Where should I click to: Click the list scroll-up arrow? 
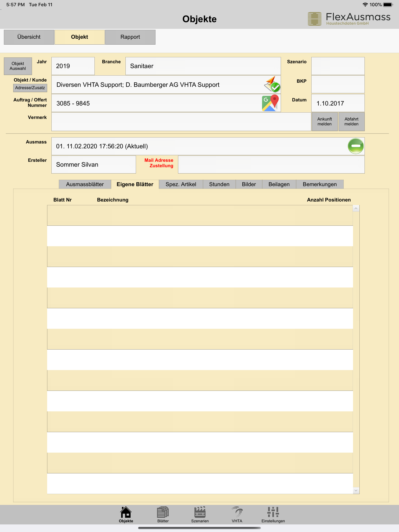tap(356, 208)
